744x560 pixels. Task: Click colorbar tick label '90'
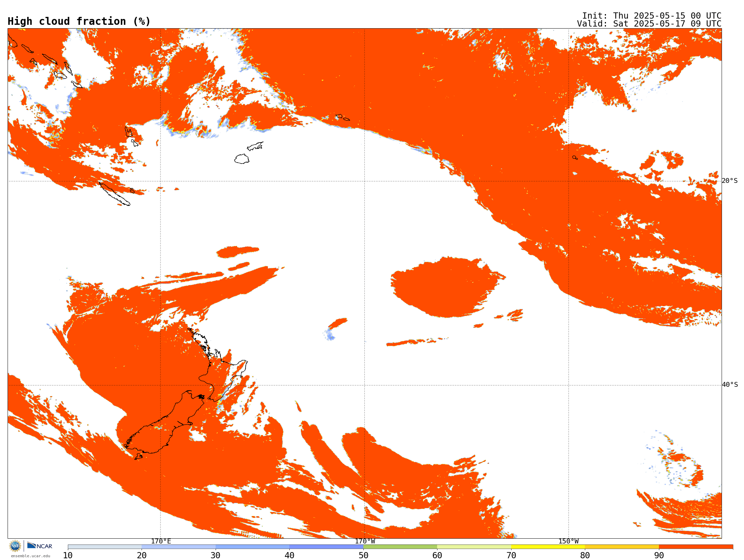pos(659,556)
